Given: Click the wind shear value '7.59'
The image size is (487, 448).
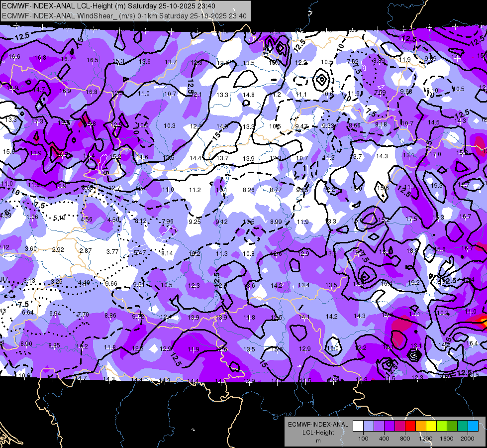Looking at the screenshot, I should tap(380, 92).
